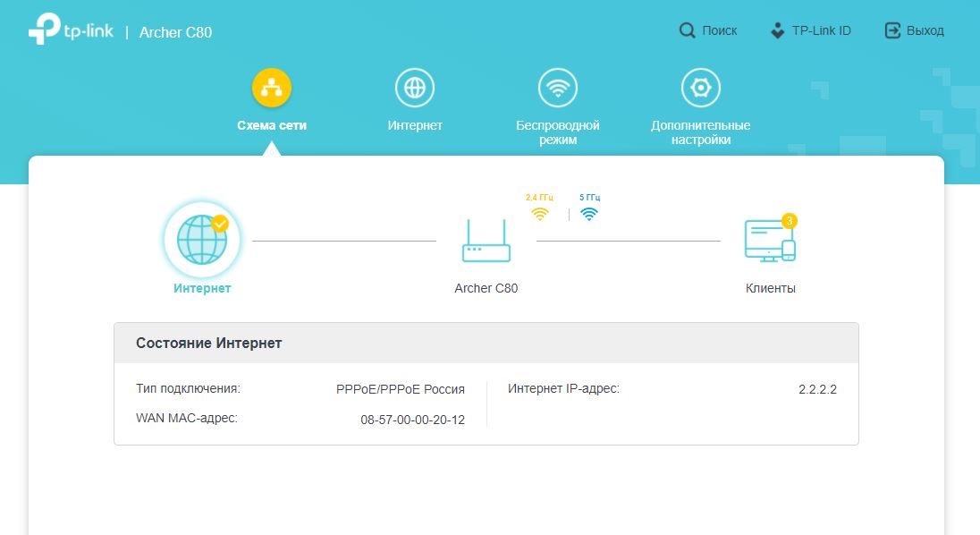Viewport: 980px width, 535px height.
Task: Click the WAN MAC address value
Action: (412, 420)
